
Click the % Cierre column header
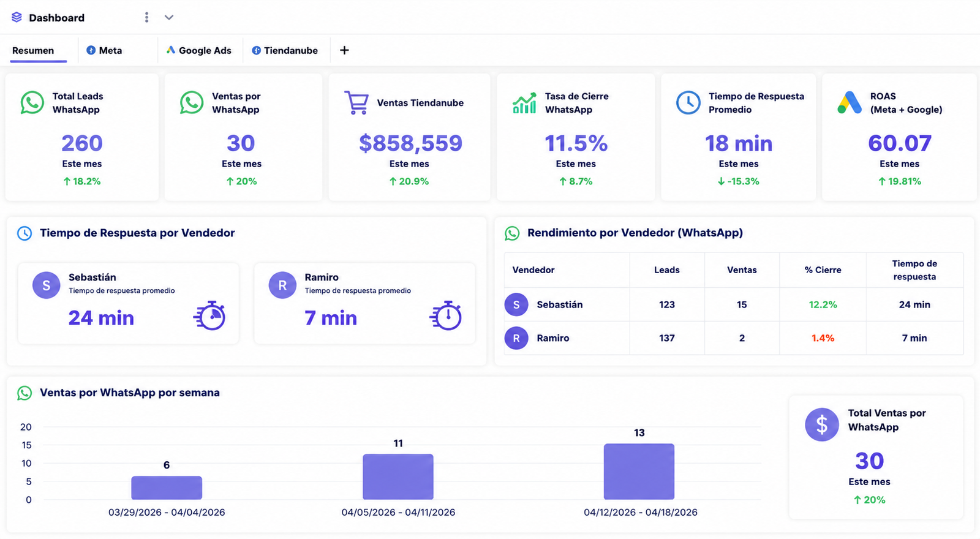pos(823,270)
